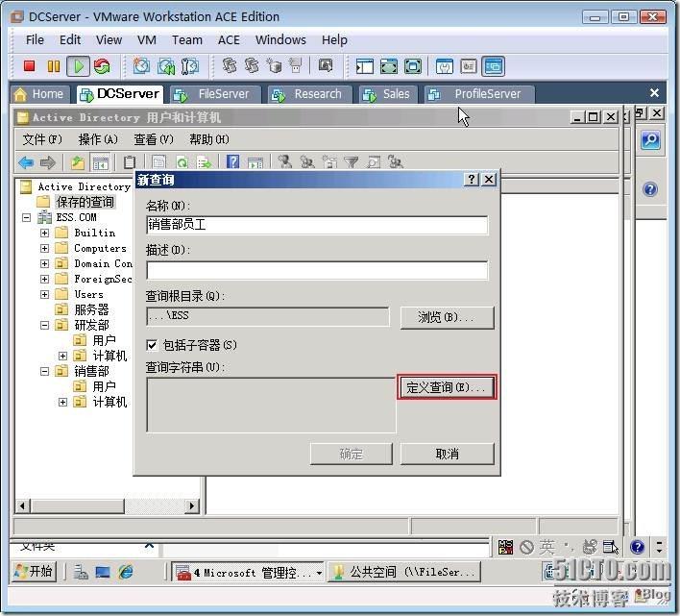This screenshot has height=616, width=680.
Task: Click the clipboard Paste icon in AD toolbar
Action: point(130,162)
